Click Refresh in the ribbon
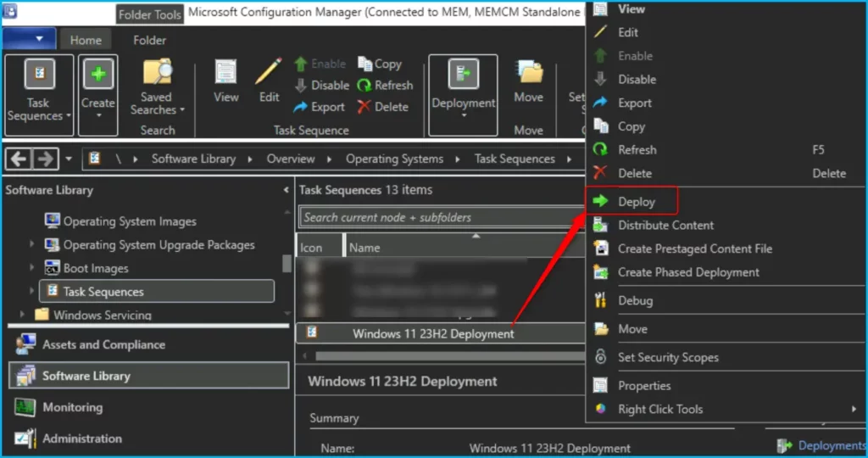 (386, 86)
